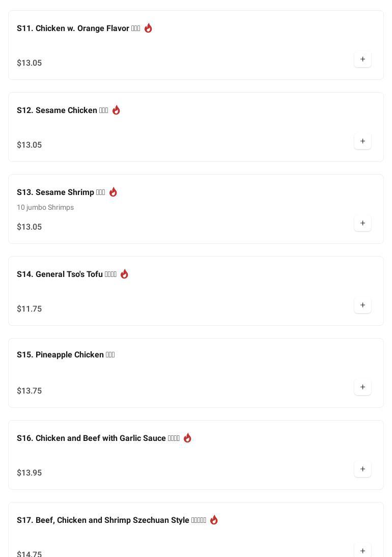Add S16 Chicken and Beef Garlic Sauce
The height and width of the screenshot is (557, 392).
click(x=362, y=469)
